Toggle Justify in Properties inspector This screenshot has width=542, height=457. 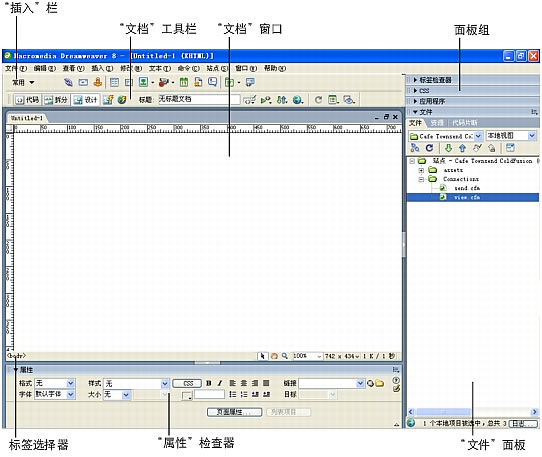266,383
